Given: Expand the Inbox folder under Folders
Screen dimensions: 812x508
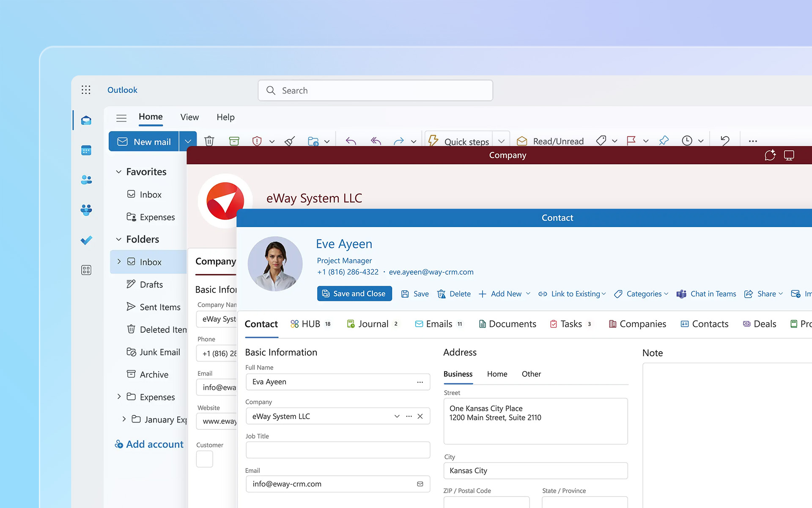Looking at the screenshot, I should pyautogui.click(x=119, y=262).
